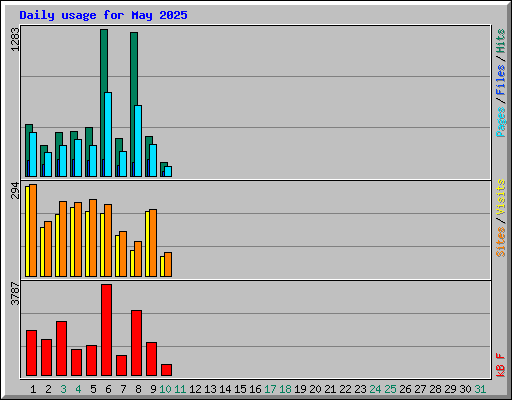Select the red KB bar for day 3
This screenshot has height=400, width=512.
pyautogui.click(x=62, y=348)
